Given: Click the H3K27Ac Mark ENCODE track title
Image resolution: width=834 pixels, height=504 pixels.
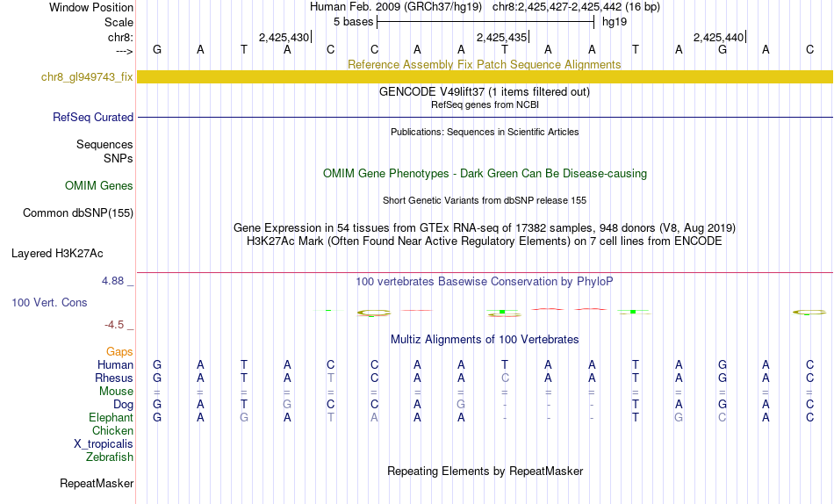Looking at the screenshot, I should [x=485, y=241].
